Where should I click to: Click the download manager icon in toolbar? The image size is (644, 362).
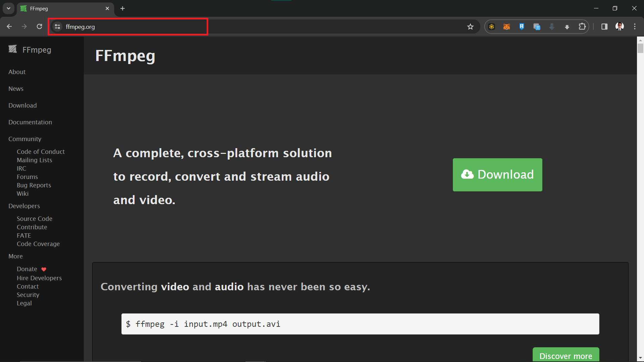567,26
